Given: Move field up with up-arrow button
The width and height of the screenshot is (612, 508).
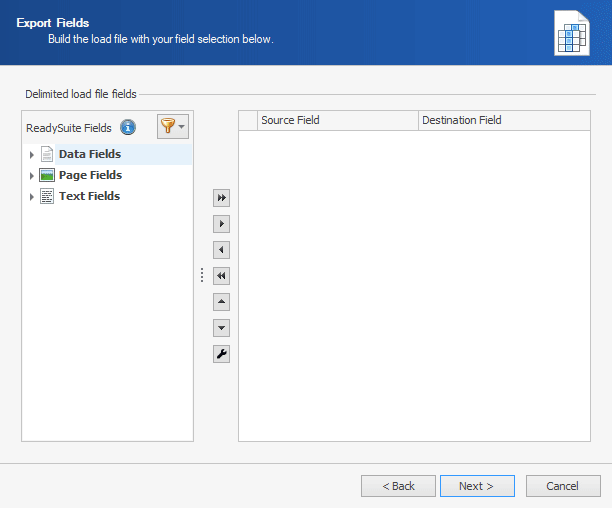Looking at the screenshot, I should coord(221,302).
